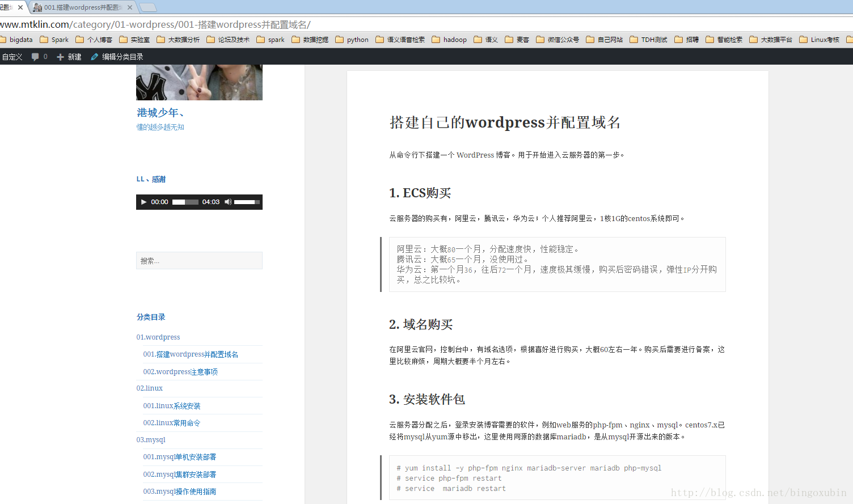
Task: Open the 自定义 menu in the admin bar
Action: click(x=12, y=56)
